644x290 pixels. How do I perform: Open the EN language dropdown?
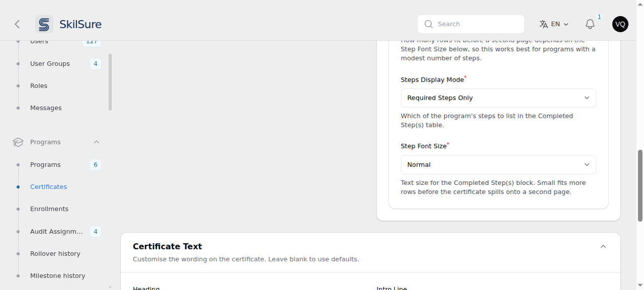pos(554,24)
